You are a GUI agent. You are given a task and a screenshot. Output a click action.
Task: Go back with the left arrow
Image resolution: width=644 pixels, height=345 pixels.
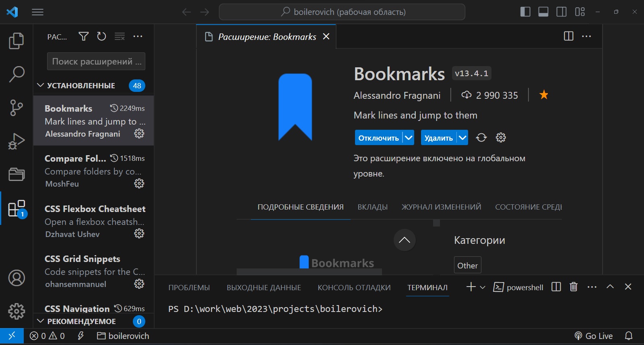click(186, 12)
